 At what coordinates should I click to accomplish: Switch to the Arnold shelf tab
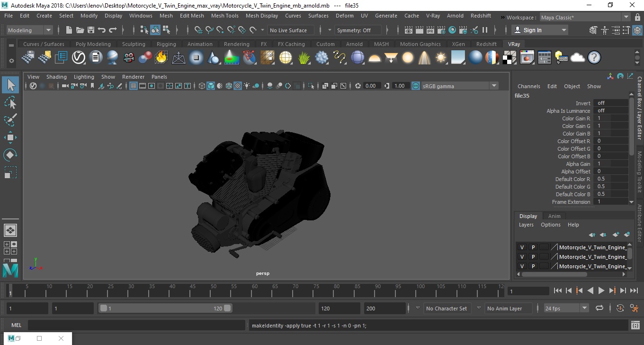(x=354, y=44)
